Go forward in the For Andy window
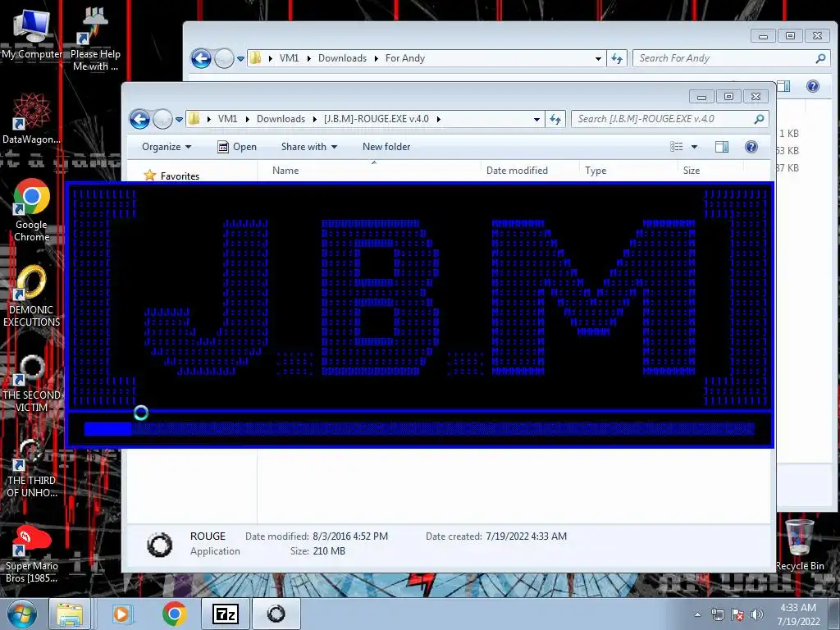 click(224, 58)
